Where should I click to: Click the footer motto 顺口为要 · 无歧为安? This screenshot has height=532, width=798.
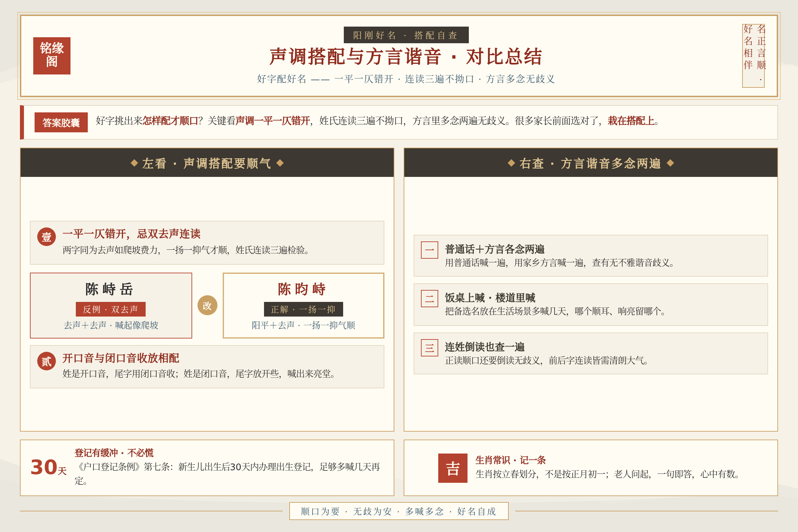tap(399, 511)
